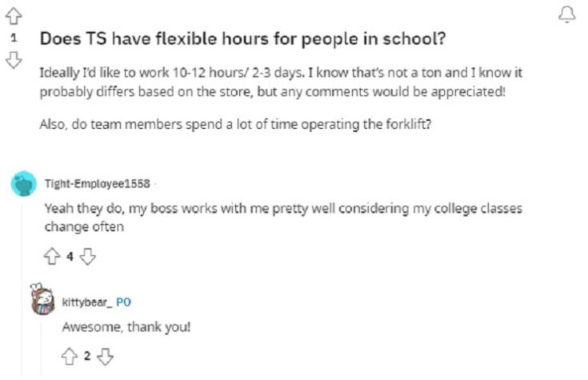
Task: Upvote the flexible hours post
Action: (x=14, y=17)
